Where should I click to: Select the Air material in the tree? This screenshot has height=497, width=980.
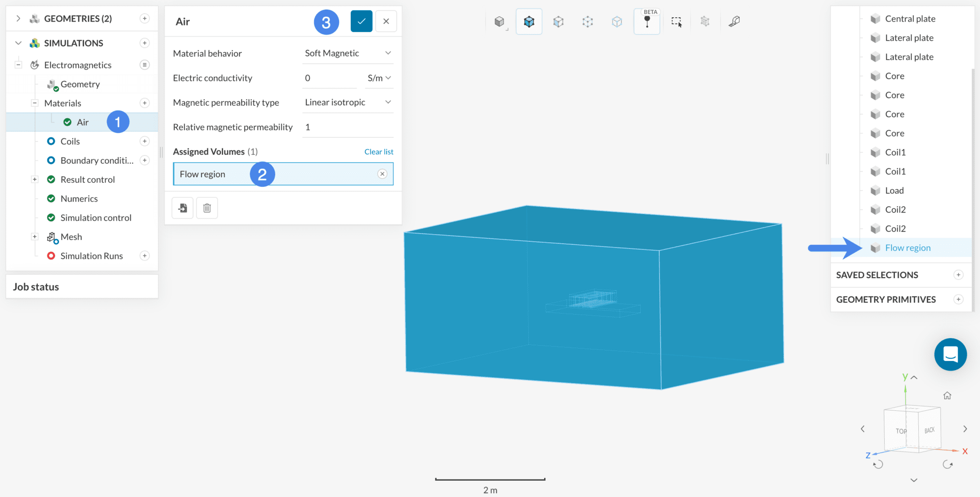coord(83,122)
